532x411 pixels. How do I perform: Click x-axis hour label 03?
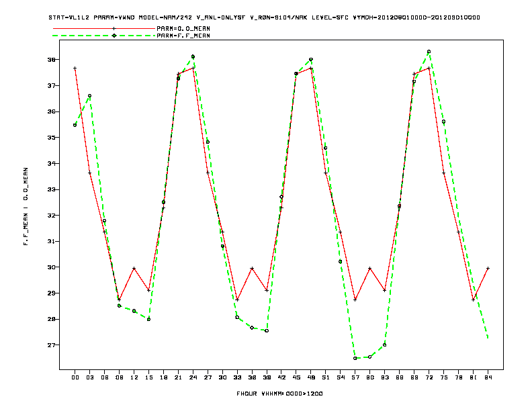coord(89,377)
